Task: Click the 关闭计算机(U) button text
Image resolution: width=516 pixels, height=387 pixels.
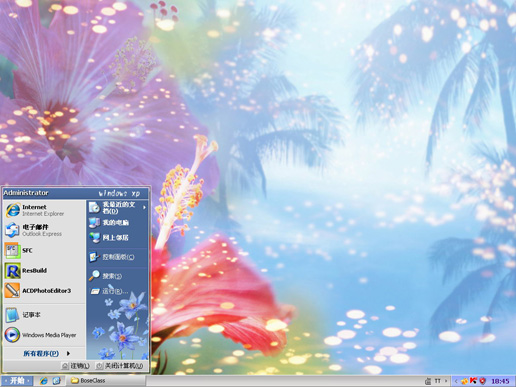Action: [x=124, y=366]
